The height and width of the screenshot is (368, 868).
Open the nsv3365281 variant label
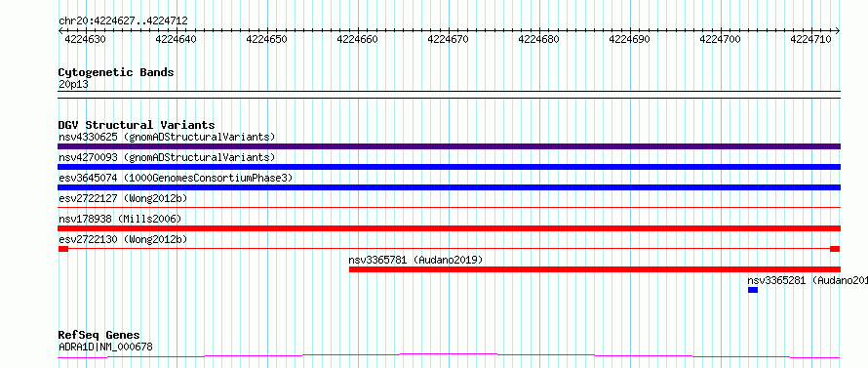point(808,280)
